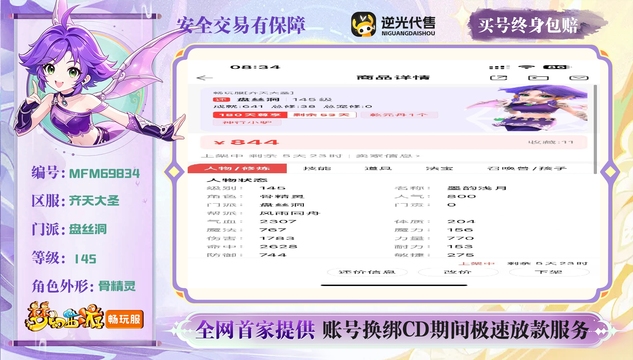The image size is (633, 360).
Task: Click the Wi-Fi indicator in status bar
Action: [526, 67]
